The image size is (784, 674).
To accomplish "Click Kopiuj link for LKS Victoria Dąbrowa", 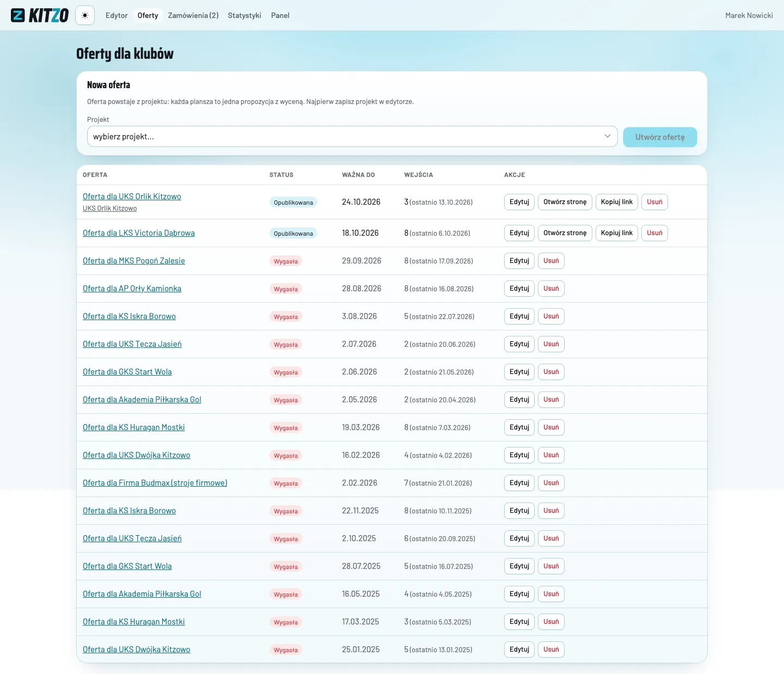I will click(x=616, y=233).
